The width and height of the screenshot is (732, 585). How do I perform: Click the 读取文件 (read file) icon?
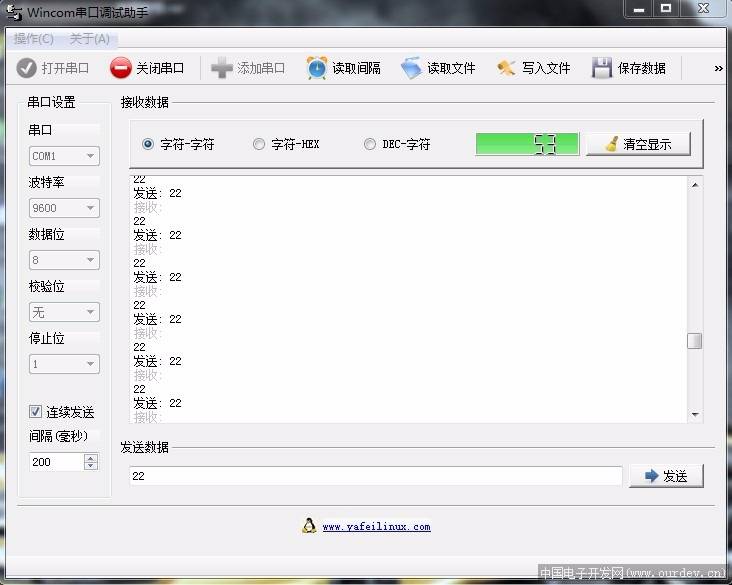pyautogui.click(x=412, y=68)
